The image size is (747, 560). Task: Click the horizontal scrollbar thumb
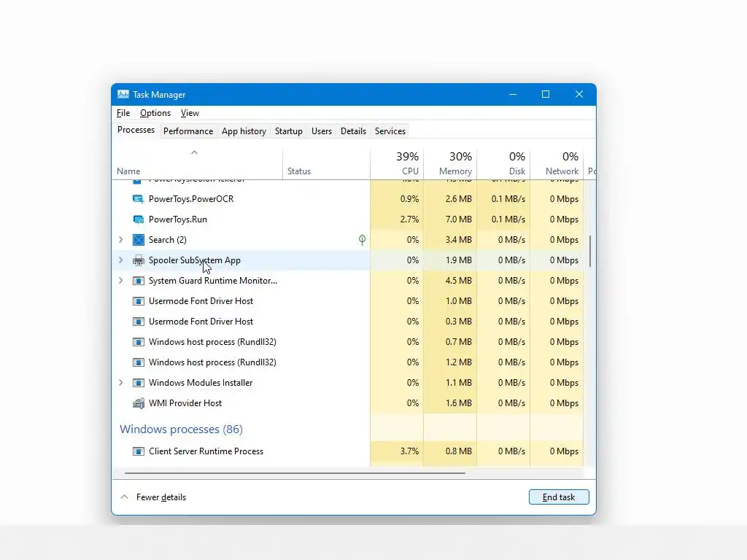click(295, 473)
